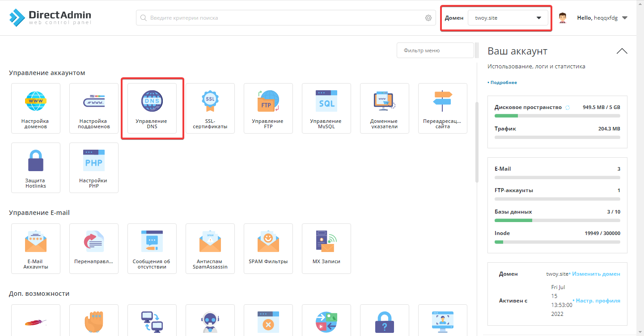Open Антиспам SpamAssassin
Viewport: 644px width, 336px height.
point(210,248)
